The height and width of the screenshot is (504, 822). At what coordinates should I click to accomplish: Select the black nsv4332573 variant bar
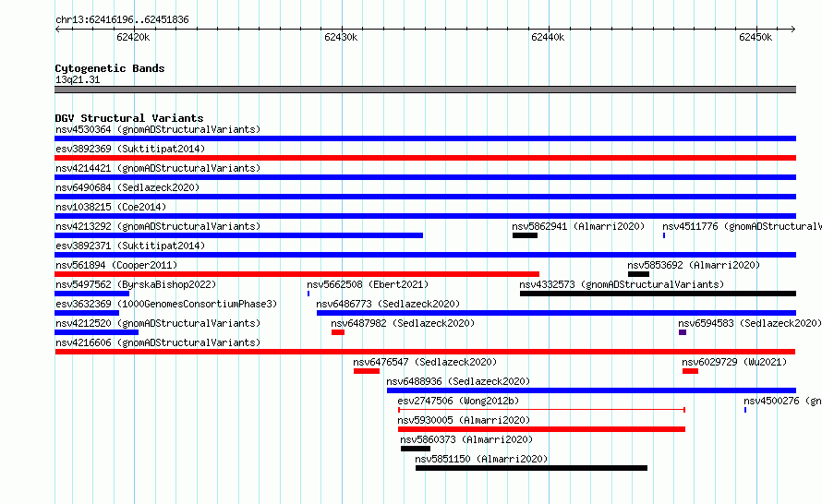click(x=658, y=294)
